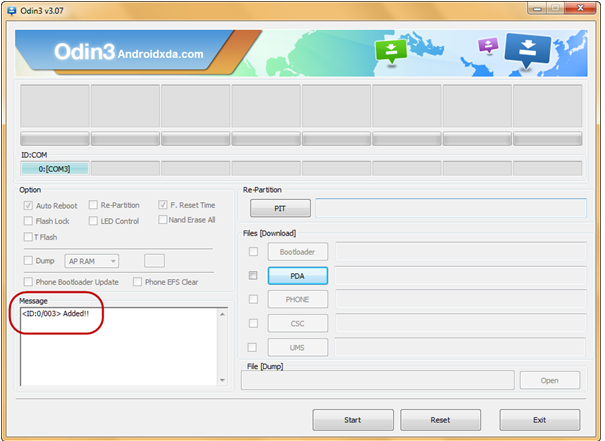Click the Message box scroll up arrow
The image size is (605, 441).
(223, 314)
